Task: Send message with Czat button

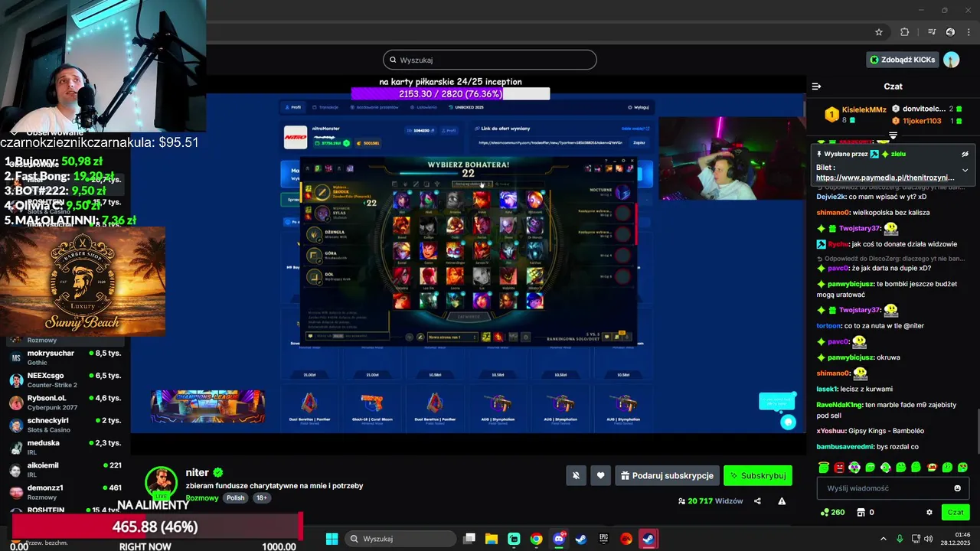Action: (955, 512)
